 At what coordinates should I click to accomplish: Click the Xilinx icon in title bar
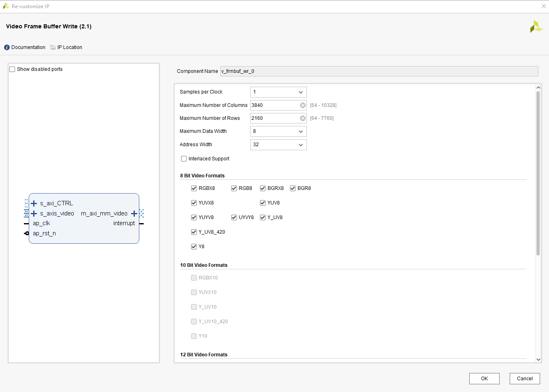[x=6, y=6]
